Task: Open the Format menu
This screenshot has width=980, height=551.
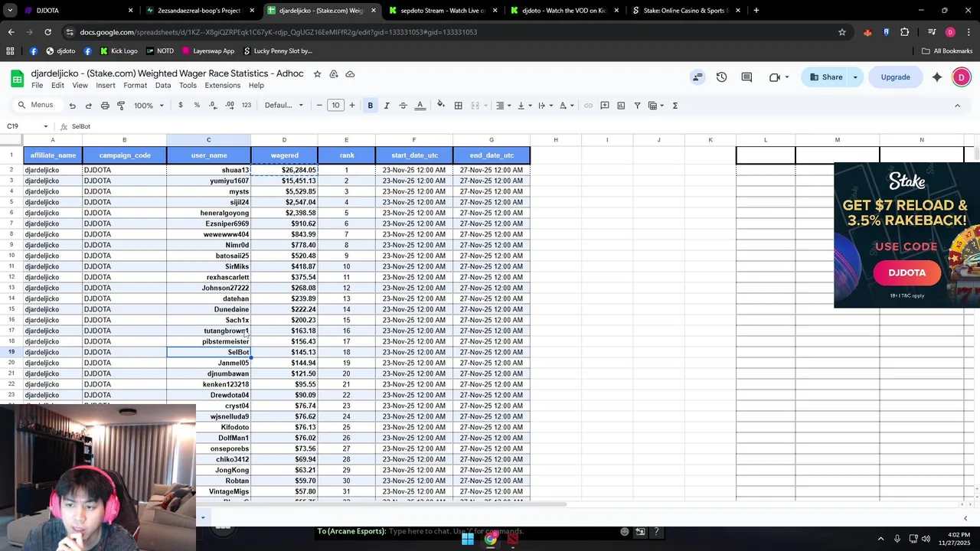Action: pos(135,86)
